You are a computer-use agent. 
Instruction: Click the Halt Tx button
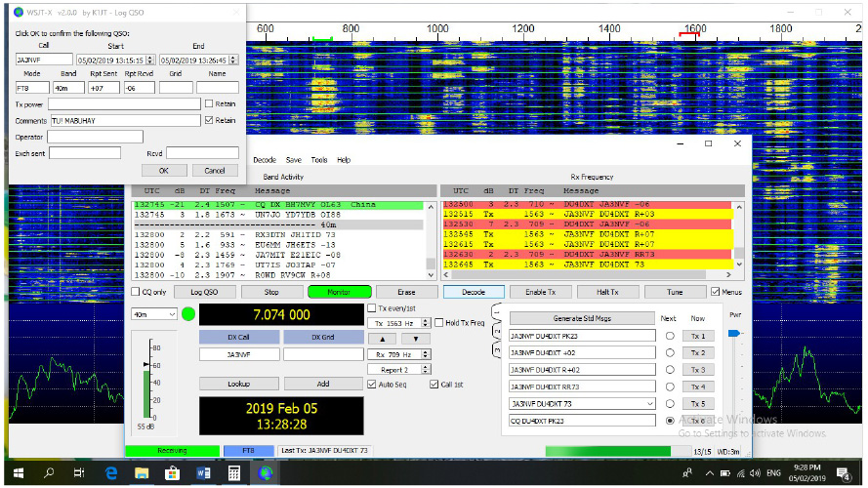pos(607,292)
